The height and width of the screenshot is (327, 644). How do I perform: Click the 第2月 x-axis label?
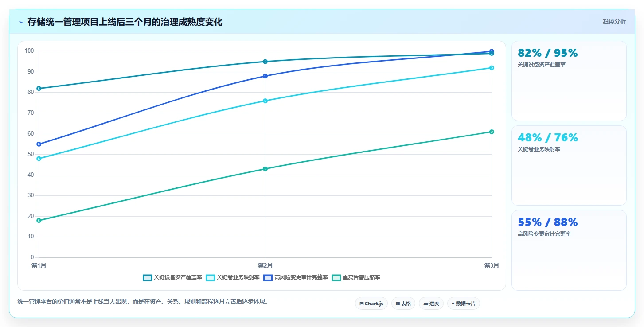pyautogui.click(x=265, y=265)
